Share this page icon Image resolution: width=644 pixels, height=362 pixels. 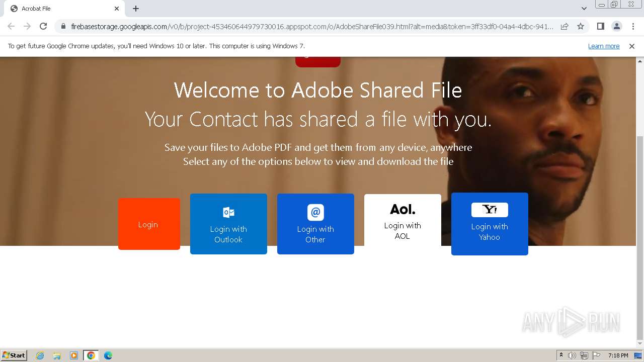pos(565,26)
